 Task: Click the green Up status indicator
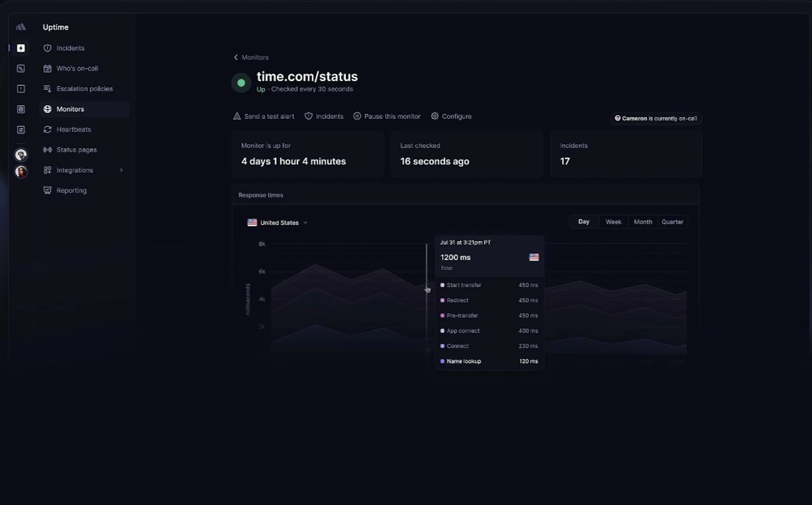[241, 83]
